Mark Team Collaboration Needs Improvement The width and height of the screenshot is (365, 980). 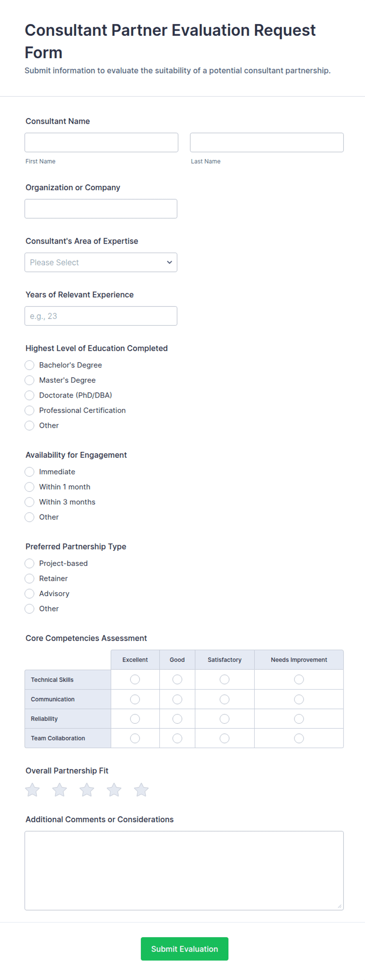point(299,738)
